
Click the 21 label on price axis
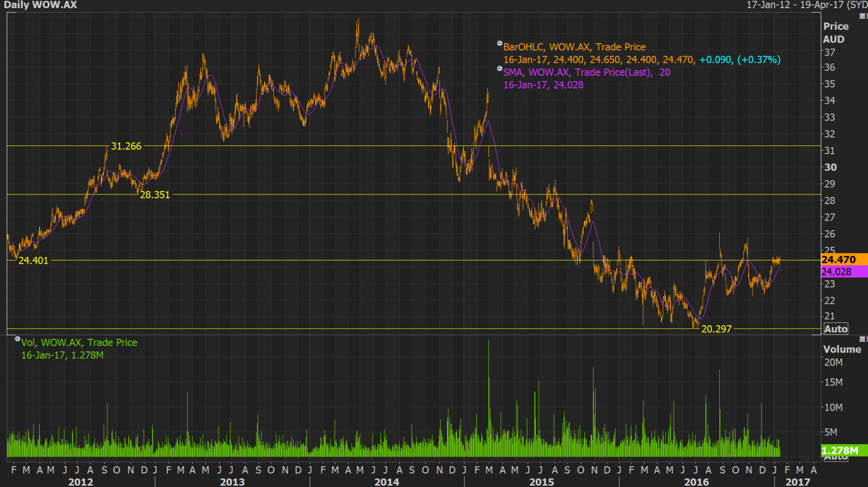829,316
